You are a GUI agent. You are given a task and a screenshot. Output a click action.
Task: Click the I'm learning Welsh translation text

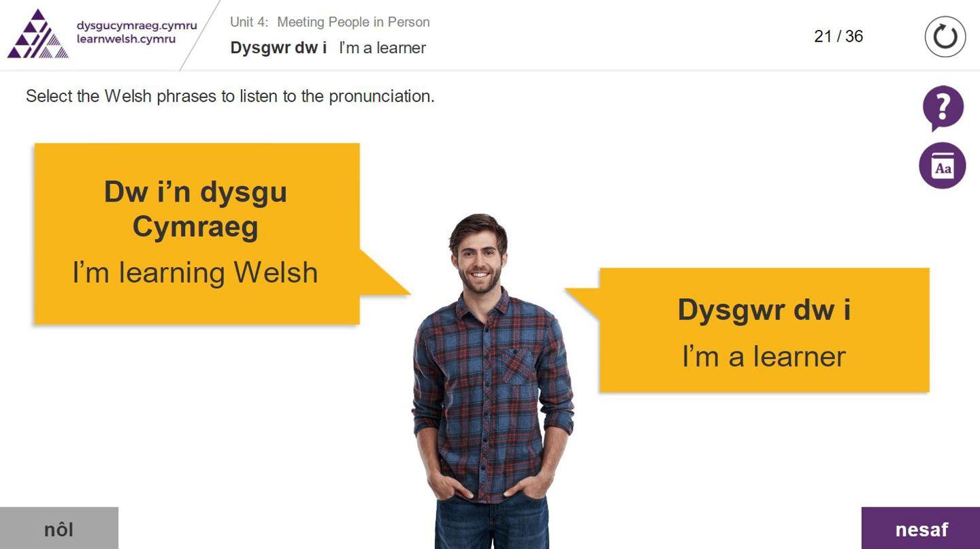195,272
